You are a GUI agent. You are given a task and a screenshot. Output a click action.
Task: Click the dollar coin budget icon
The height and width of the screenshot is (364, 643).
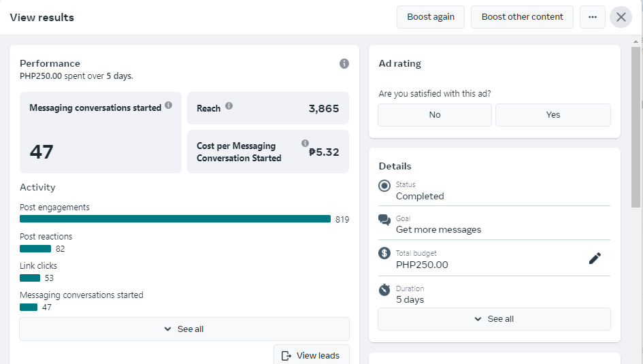(384, 253)
